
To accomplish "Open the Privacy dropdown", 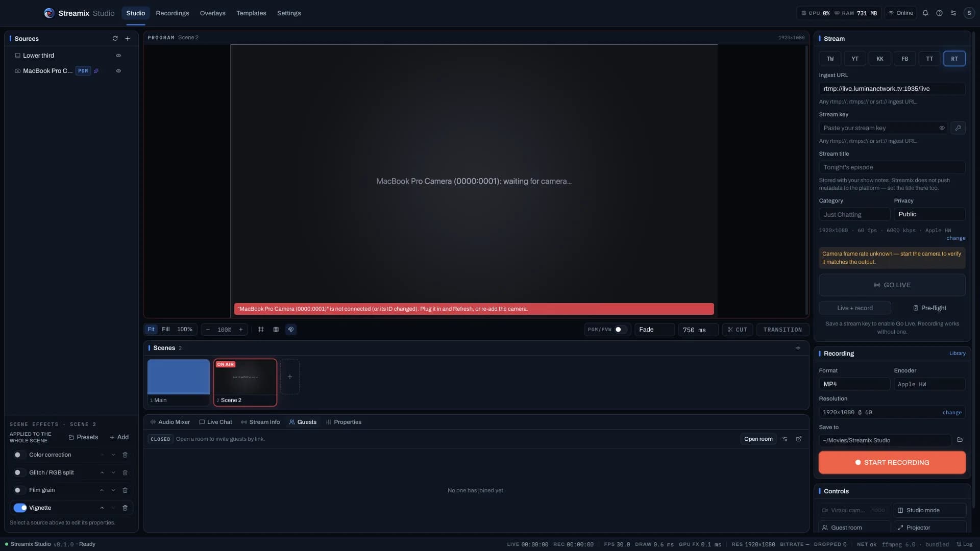I will (x=929, y=214).
